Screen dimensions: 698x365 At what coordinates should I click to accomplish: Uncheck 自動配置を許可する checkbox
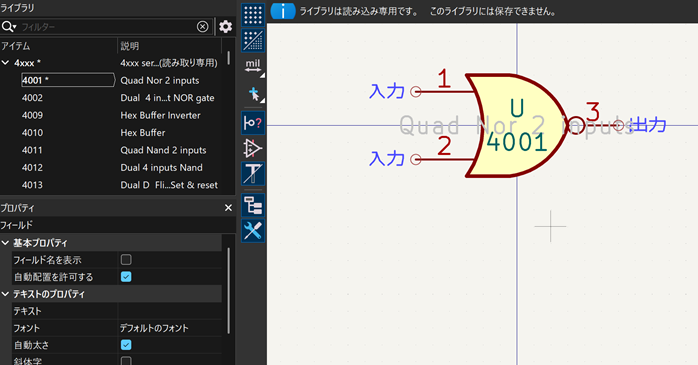[x=126, y=277]
